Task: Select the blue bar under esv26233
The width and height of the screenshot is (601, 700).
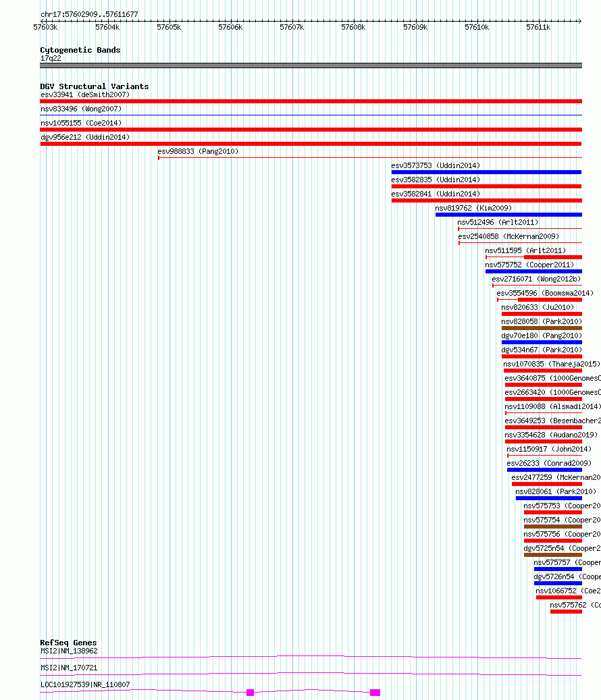Action: 544,470
